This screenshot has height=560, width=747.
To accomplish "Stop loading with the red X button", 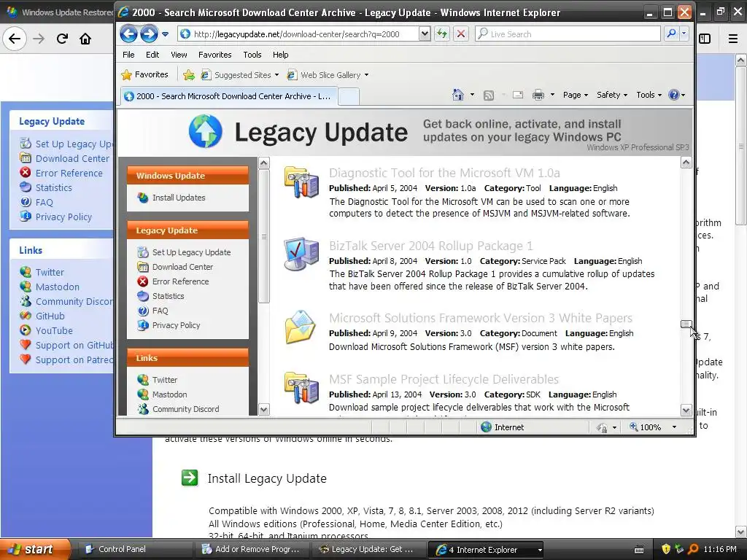I will 461,34.
